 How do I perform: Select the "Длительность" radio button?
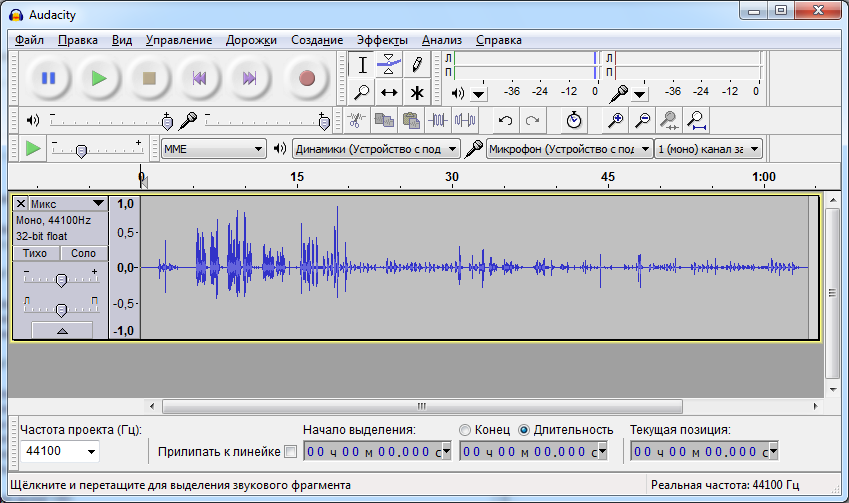point(525,430)
